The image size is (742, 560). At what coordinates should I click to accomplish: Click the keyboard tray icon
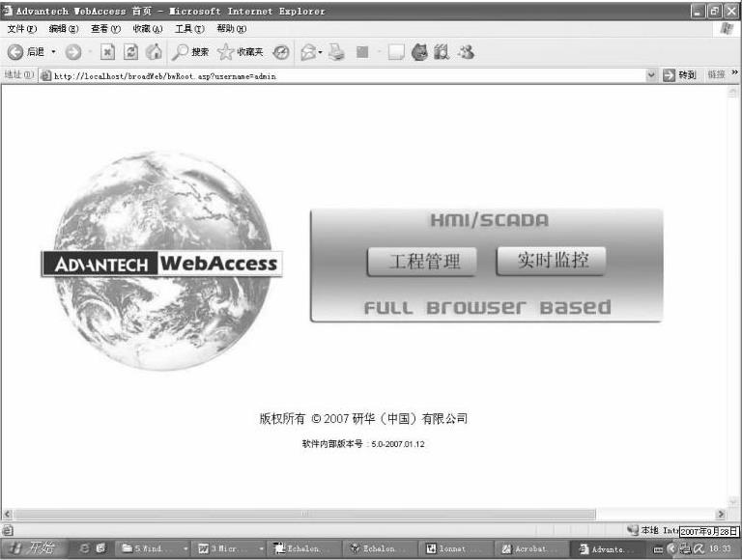658,549
